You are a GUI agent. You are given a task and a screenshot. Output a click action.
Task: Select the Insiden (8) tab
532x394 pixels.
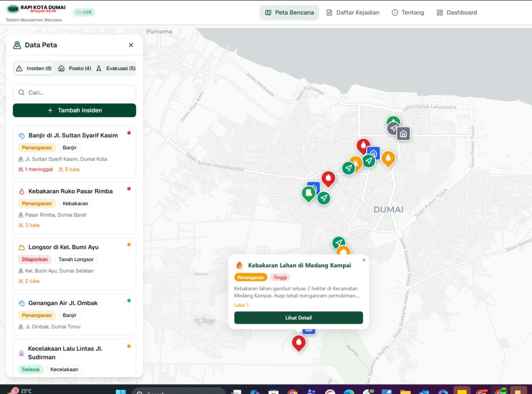click(34, 69)
